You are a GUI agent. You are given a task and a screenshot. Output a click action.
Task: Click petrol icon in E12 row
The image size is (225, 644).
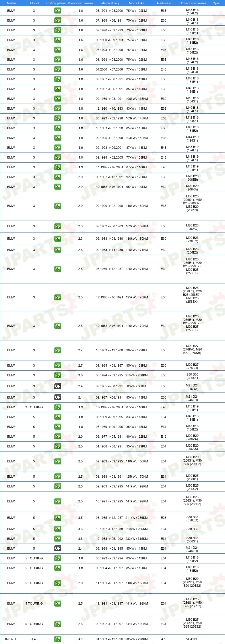click(x=58, y=437)
